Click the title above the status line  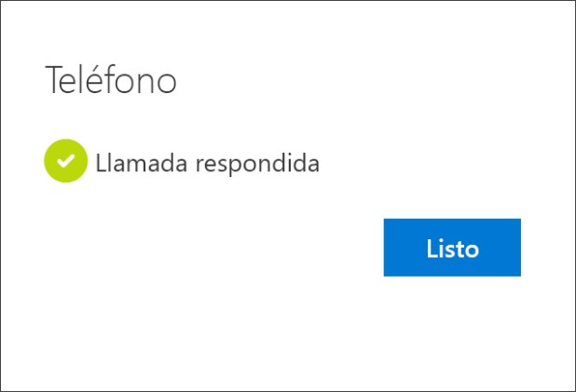pos(111,81)
